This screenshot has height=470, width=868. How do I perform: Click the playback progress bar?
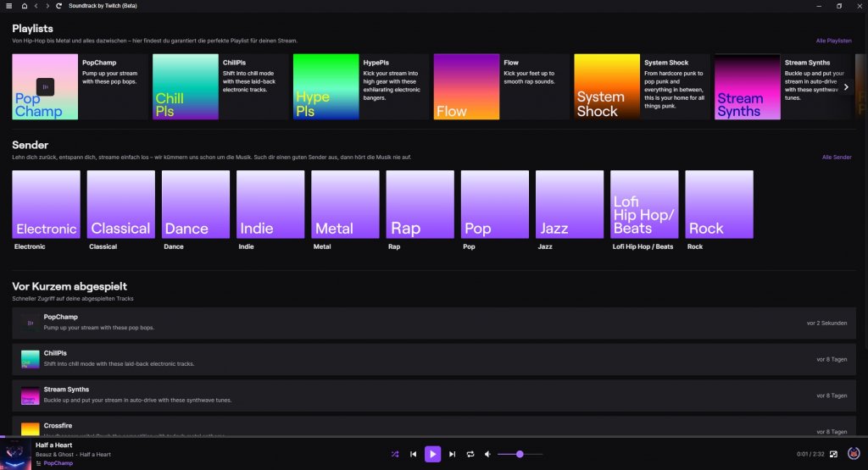434,437
